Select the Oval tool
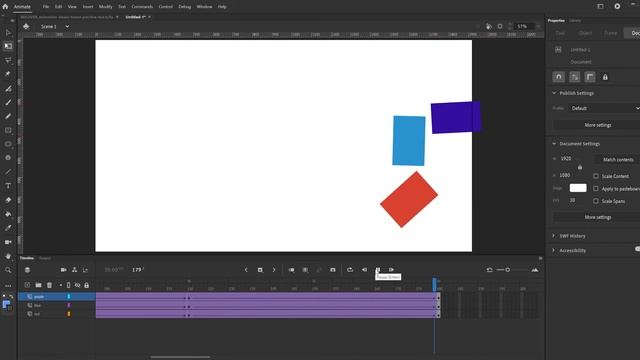The height and width of the screenshot is (360, 640). pyautogui.click(x=8, y=144)
